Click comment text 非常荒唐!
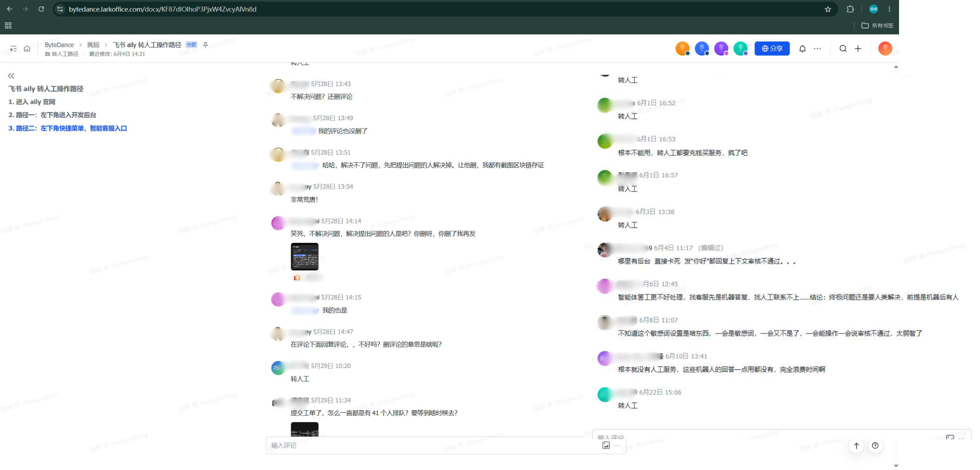980x470 pixels. [x=304, y=200]
